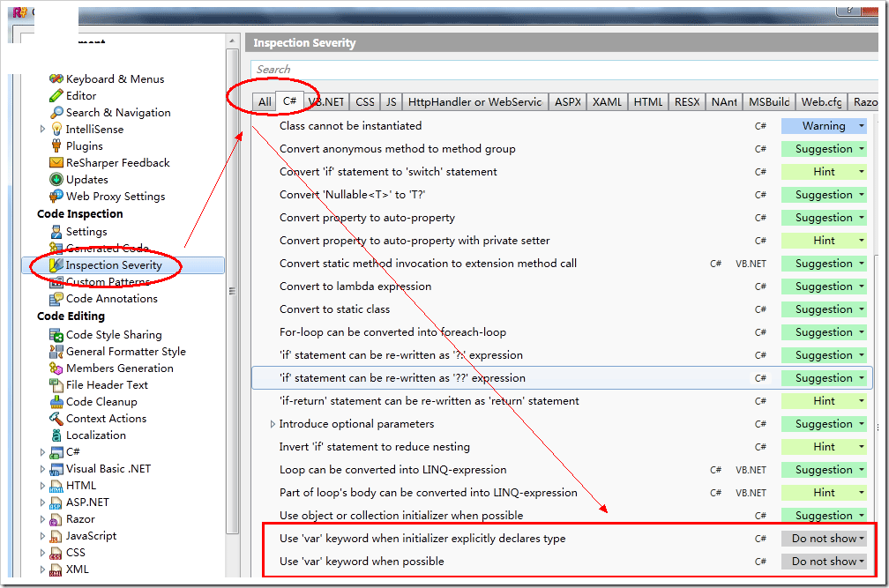
Task: Change severity of Loop to LINQ-expression
Action: pos(824,470)
